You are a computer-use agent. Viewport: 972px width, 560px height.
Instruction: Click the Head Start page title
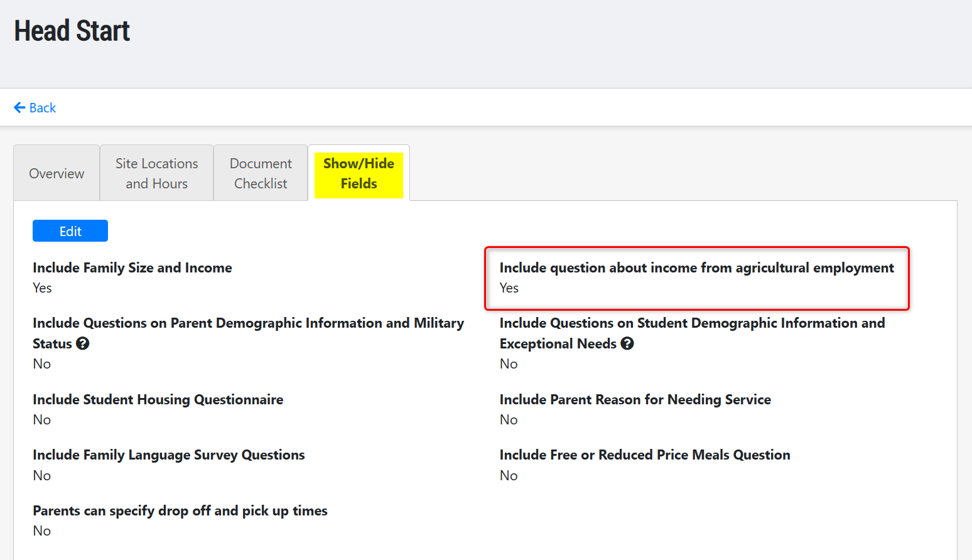72,31
